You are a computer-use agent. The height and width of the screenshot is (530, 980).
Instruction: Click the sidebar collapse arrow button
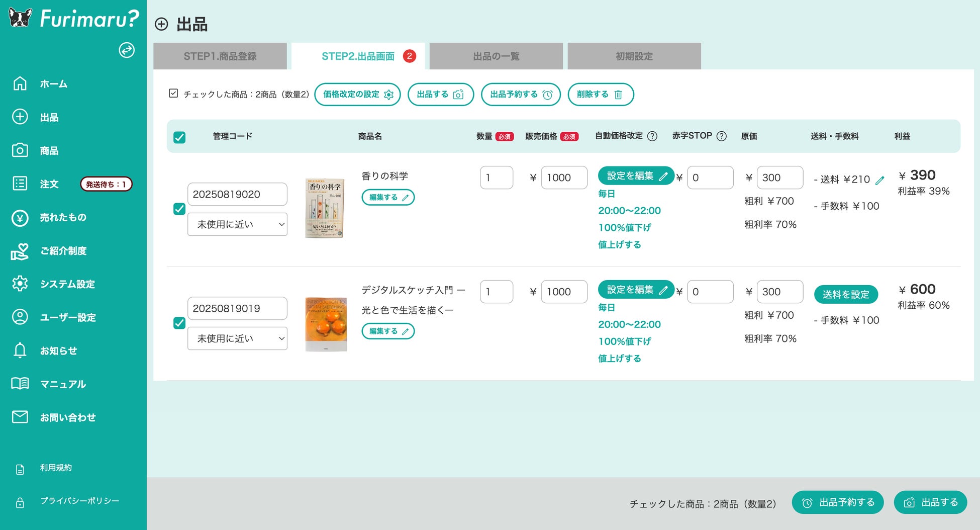pos(126,51)
